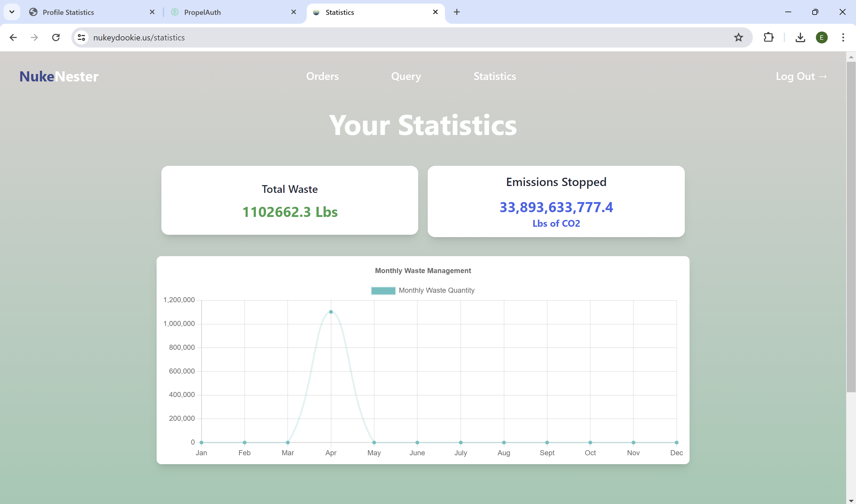
Task: Open the green E profile avatar
Action: click(x=821, y=37)
